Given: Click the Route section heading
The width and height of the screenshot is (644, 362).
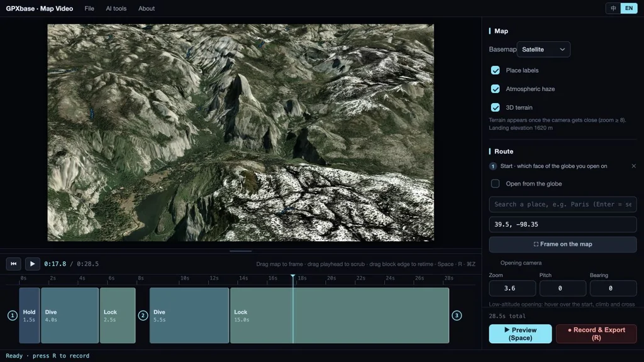Looking at the screenshot, I should [x=504, y=151].
